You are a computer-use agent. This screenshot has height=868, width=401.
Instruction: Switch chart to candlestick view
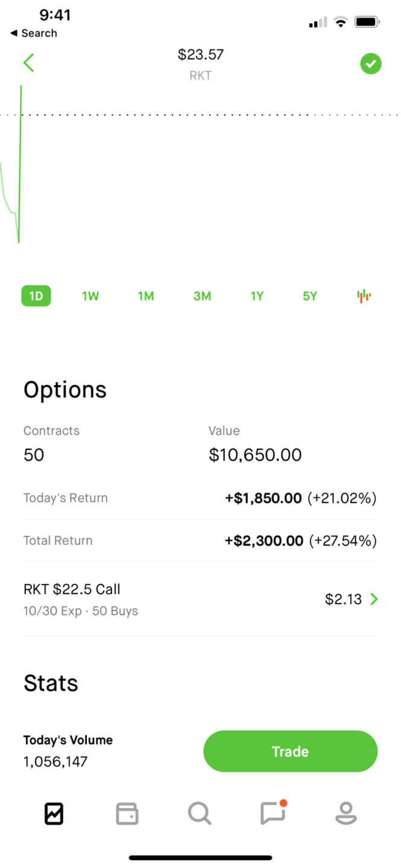click(364, 296)
